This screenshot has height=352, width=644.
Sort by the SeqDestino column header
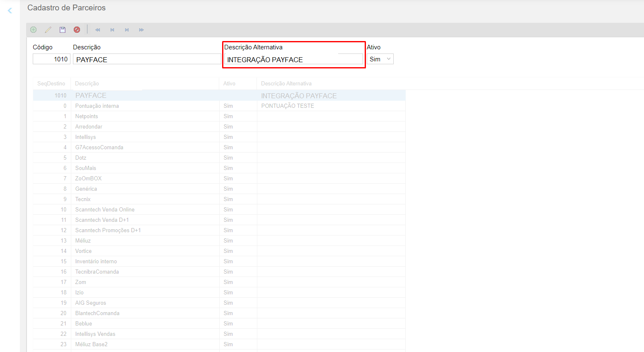pos(51,83)
